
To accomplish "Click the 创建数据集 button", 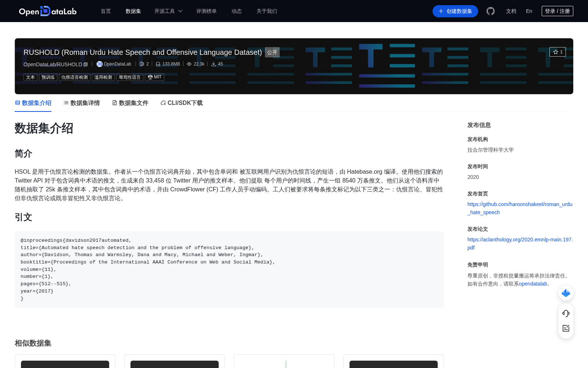I will (x=455, y=11).
